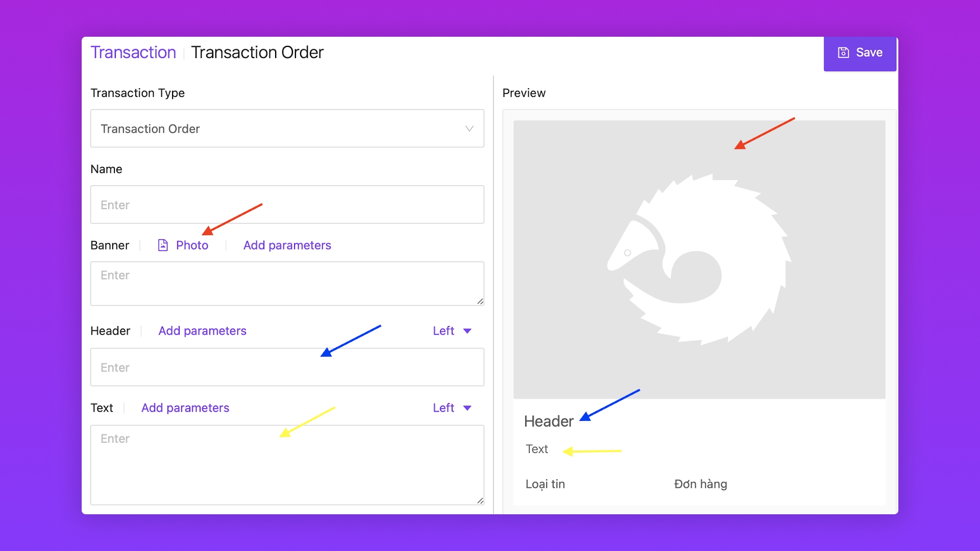This screenshot has height=551, width=980.
Task: Click the Photo file icon beside Banner
Action: 163,245
